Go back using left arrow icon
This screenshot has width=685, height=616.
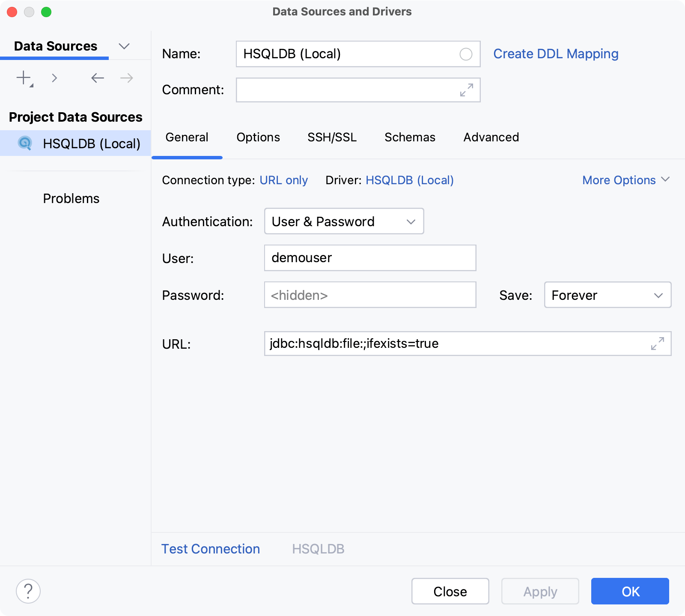[97, 78]
